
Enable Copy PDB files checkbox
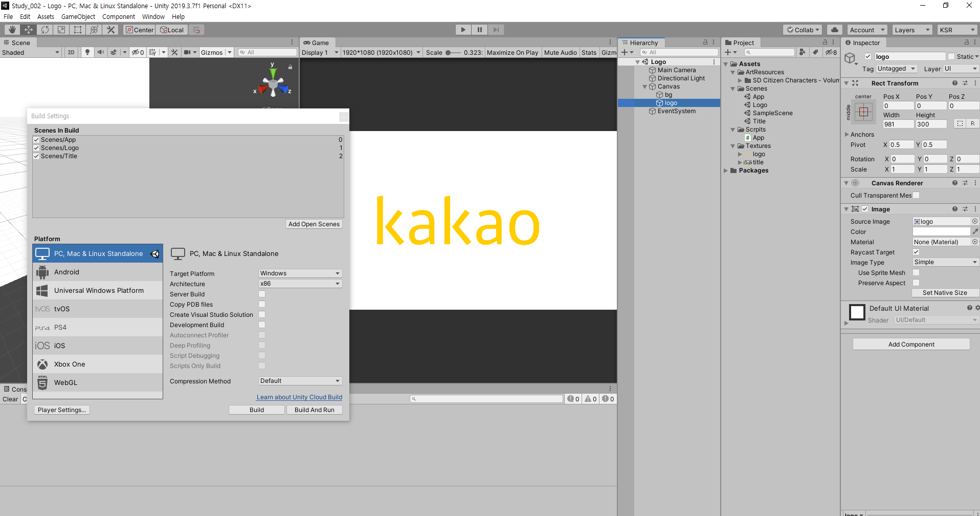[x=262, y=304]
